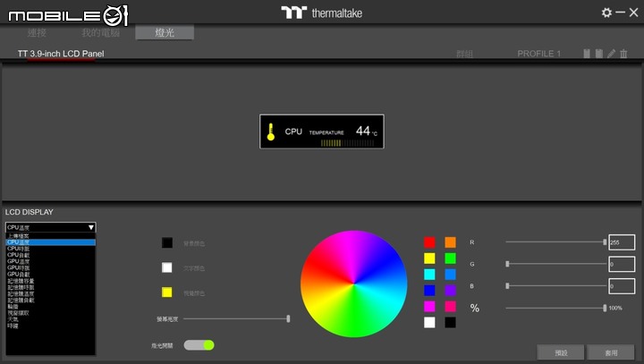
Task: Pick the green preset swatch
Action: 450,258
